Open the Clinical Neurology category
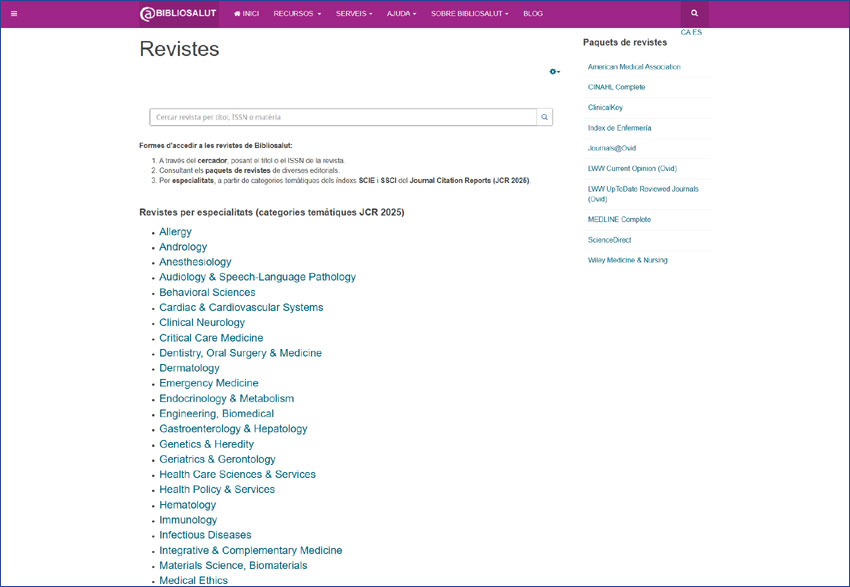The image size is (850, 587). coord(202,322)
